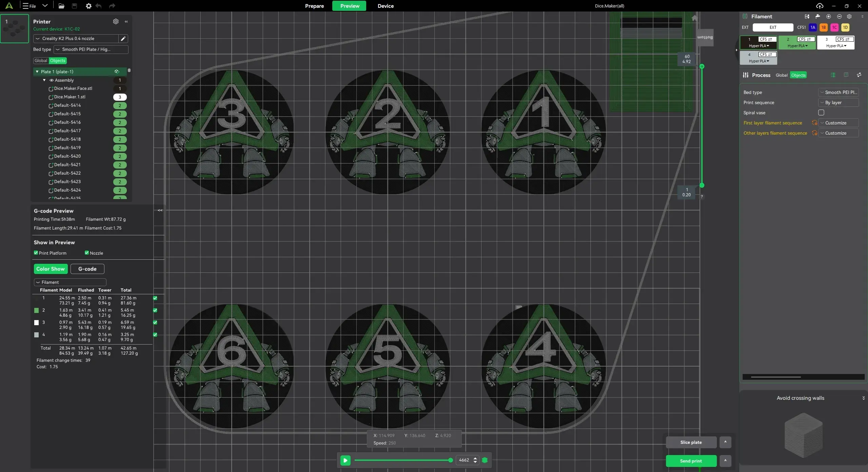Image resolution: width=868 pixels, height=472 pixels.
Task: Remove a filament with minus icon
Action: point(839,16)
